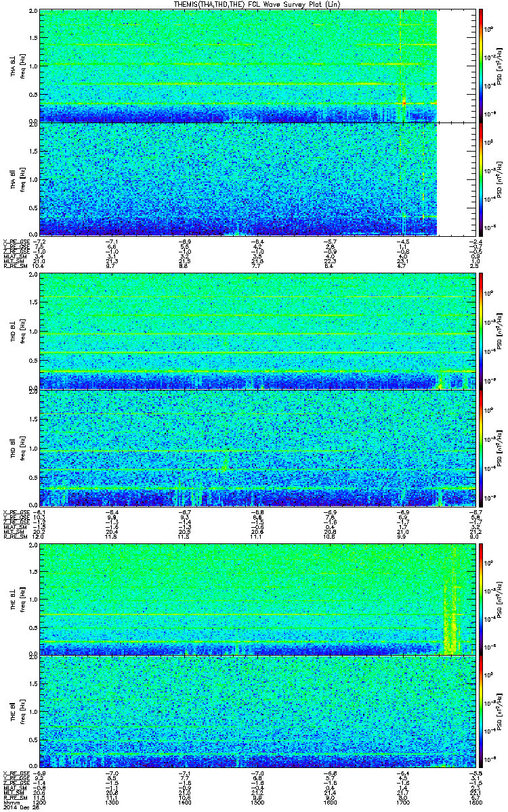Click the '1800' time tick label
This screenshot has width=508, height=812.
[475, 803]
